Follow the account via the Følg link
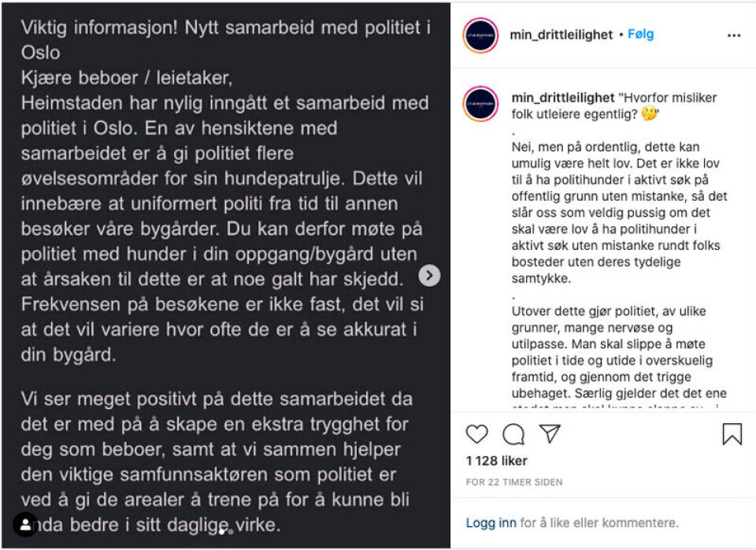 click(640, 35)
